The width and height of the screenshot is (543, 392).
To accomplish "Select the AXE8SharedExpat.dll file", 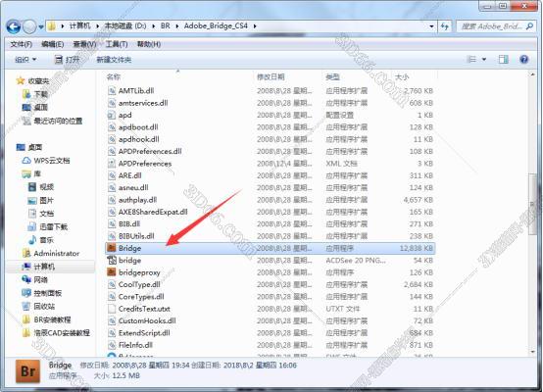I will point(153,212).
